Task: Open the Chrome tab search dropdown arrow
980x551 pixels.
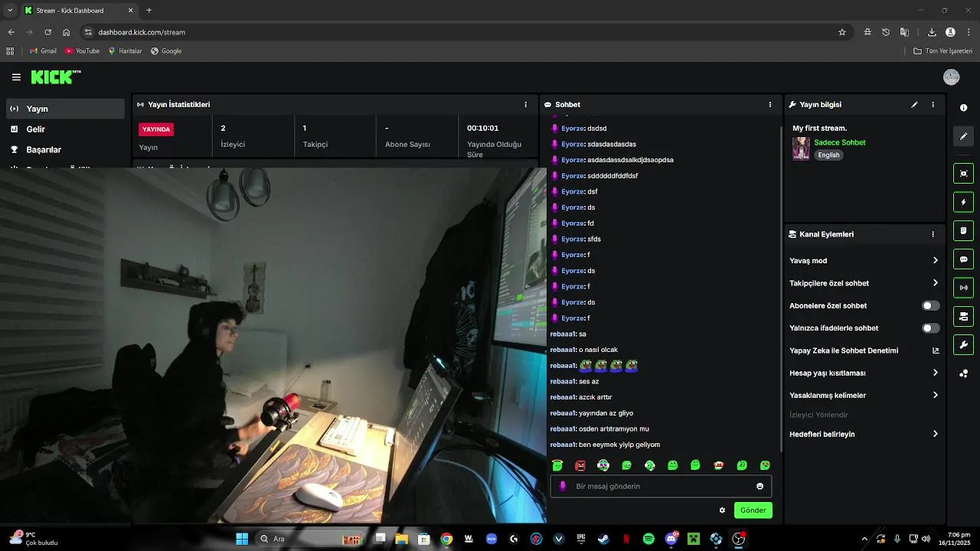Action: pos(10,10)
